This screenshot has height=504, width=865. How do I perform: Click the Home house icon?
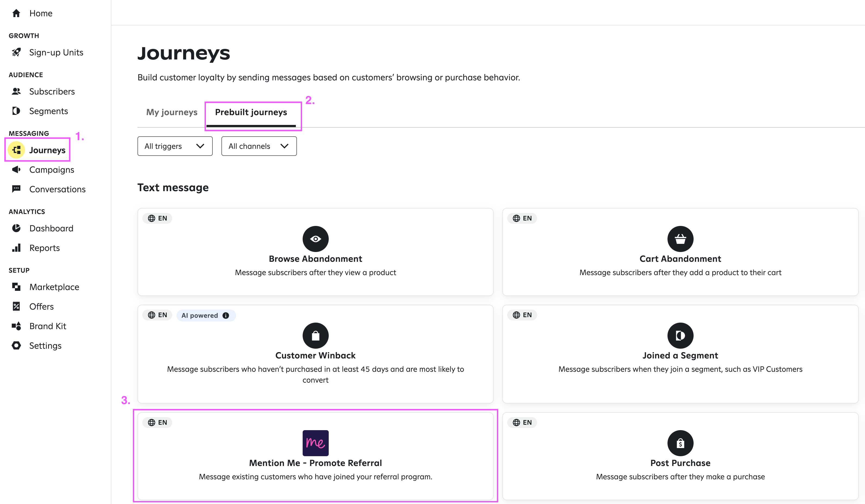tap(16, 13)
